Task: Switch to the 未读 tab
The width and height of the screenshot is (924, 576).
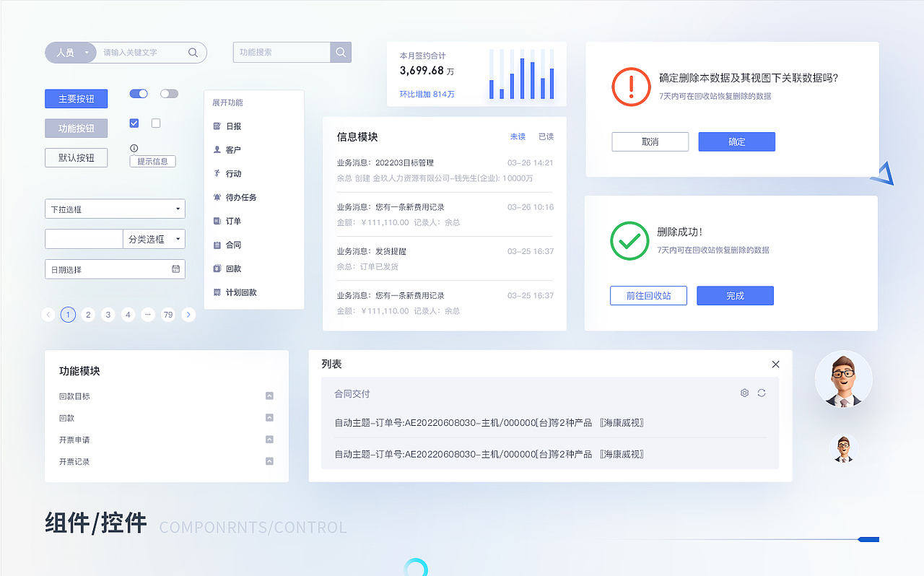Action: 518,136
